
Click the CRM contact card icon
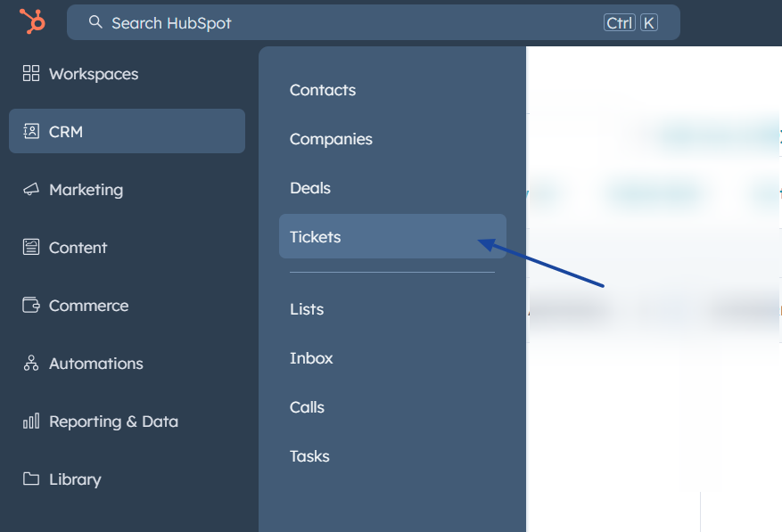point(31,131)
